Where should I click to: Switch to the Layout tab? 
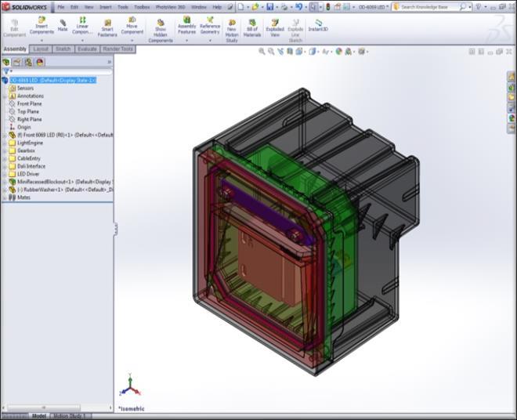tap(41, 49)
